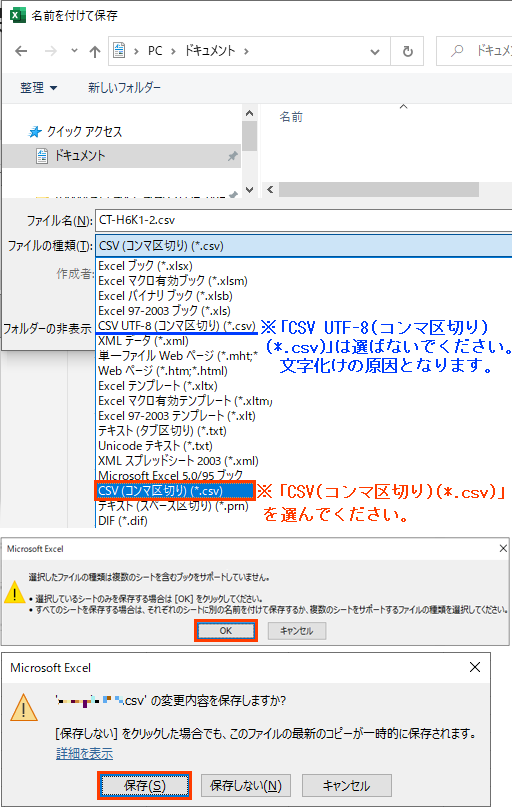Select PC in the address breadcrumb
This screenshot has width=512, height=808.
(155, 50)
